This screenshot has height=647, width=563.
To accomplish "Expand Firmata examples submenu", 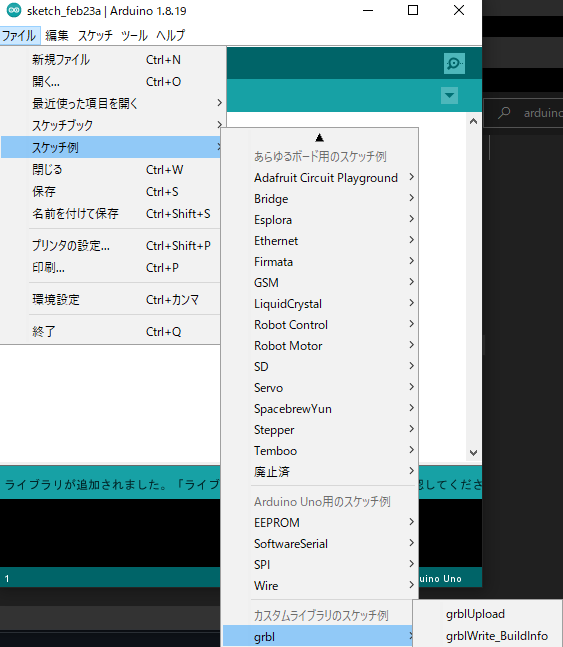I will (x=320, y=262).
